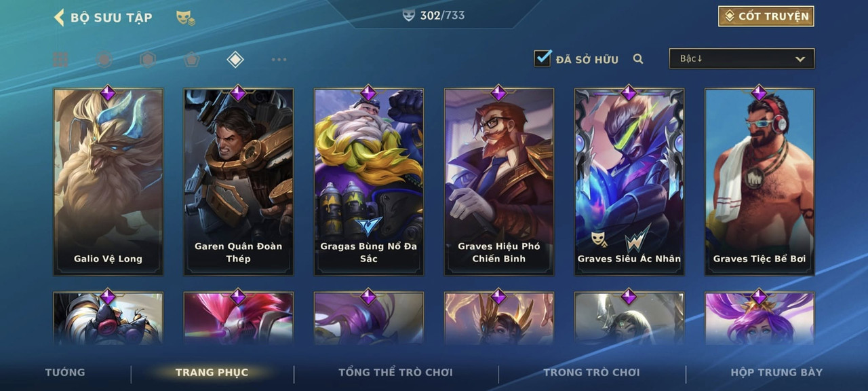Select the highlighted diamond rarity filter icon
868x391 pixels.
235,60
